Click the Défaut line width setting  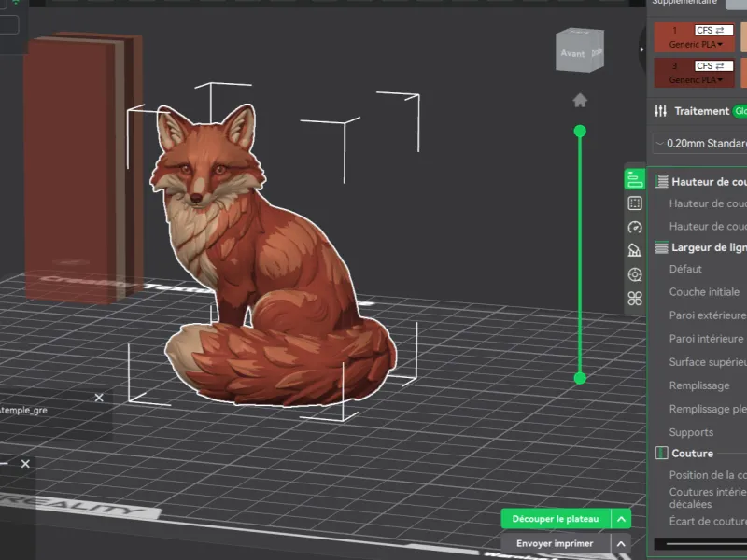[685, 269]
